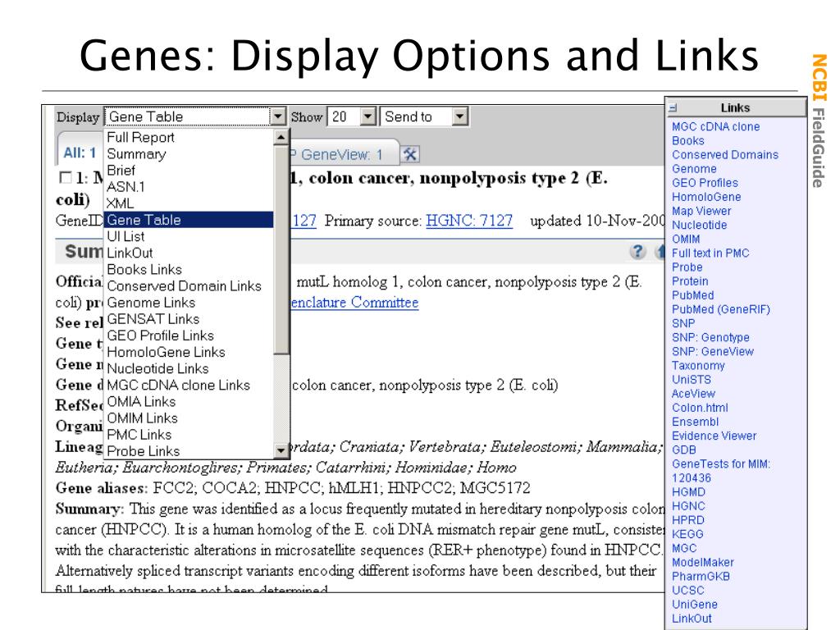Viewport: 840px width, 630px height.
Task: Follow the AceView link
Action: click(x=693, y=393)
